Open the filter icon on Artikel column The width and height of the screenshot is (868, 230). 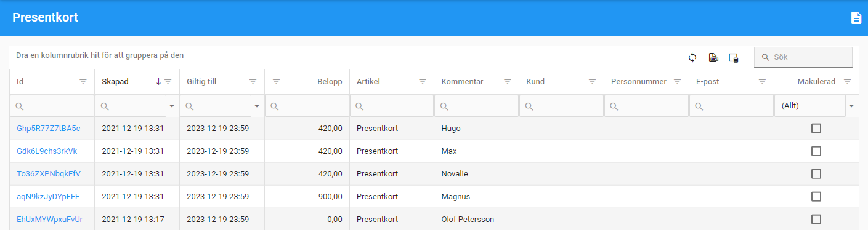[x=423, y=81]
